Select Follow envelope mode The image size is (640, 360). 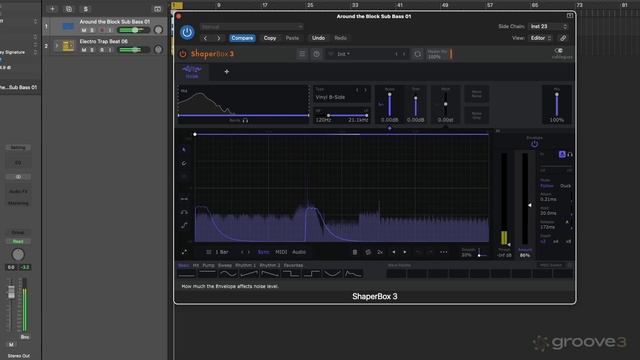(x=547, y=186)
